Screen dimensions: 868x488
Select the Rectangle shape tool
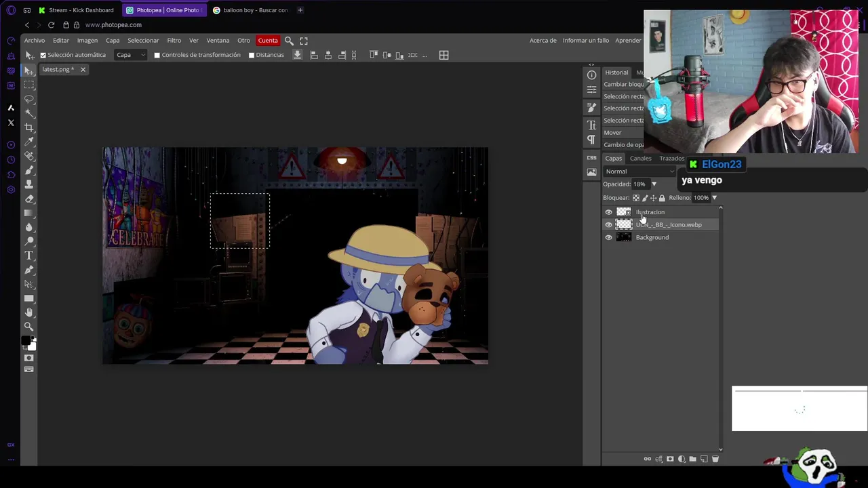point(29,298)
